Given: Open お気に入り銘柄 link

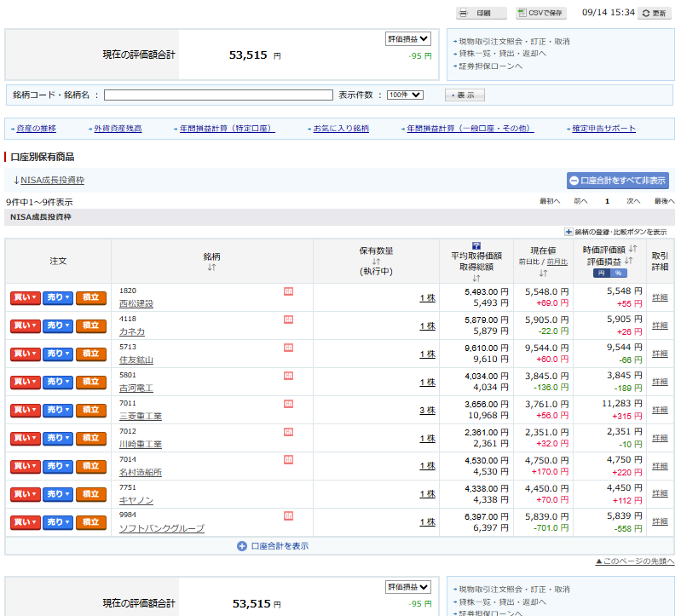Looking at the screenshot, I should tap(341, 129).
